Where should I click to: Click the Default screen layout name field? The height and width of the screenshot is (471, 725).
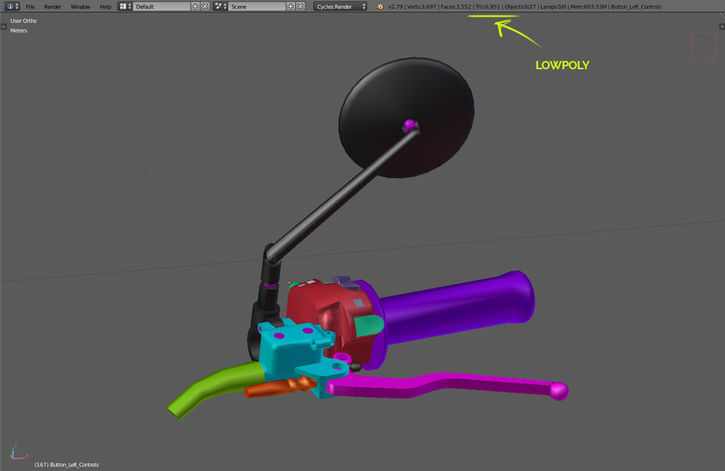161,6
